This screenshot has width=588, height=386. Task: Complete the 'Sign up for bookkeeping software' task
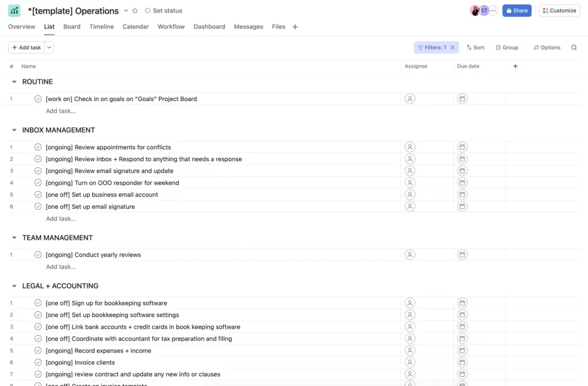click(38, 303)
